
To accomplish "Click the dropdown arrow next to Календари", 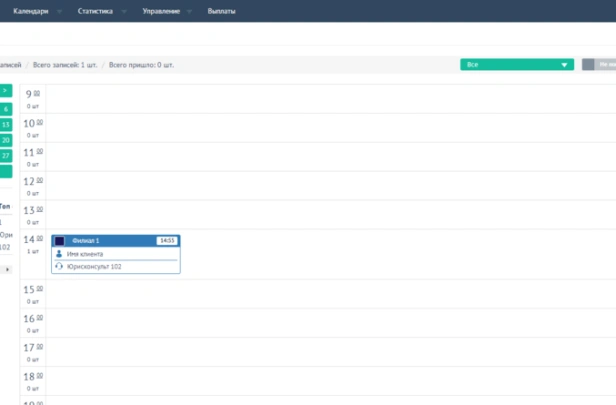I will (59, 11).
